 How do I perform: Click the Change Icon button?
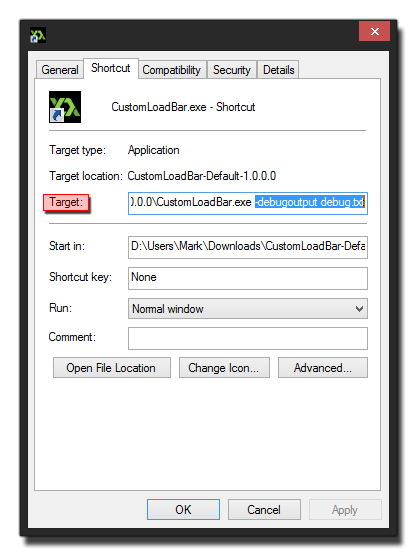coord(224,368)
